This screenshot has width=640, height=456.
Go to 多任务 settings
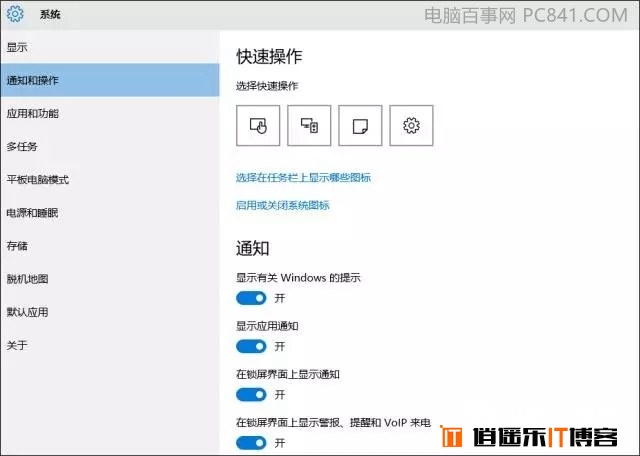coord(110,146)
